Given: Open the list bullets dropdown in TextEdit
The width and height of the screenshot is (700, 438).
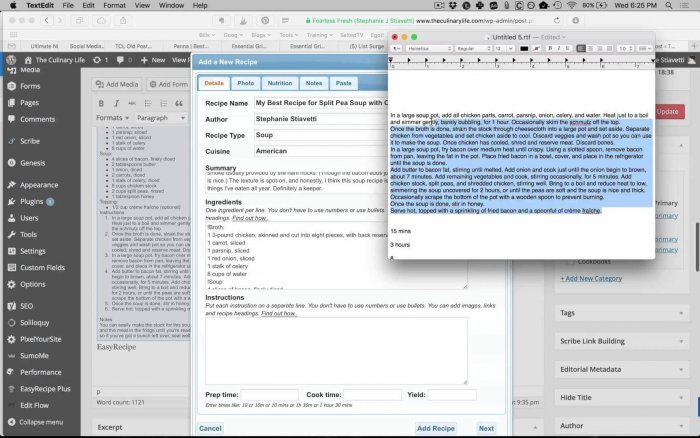Looking at the screenshot, I should pos(644,48).
